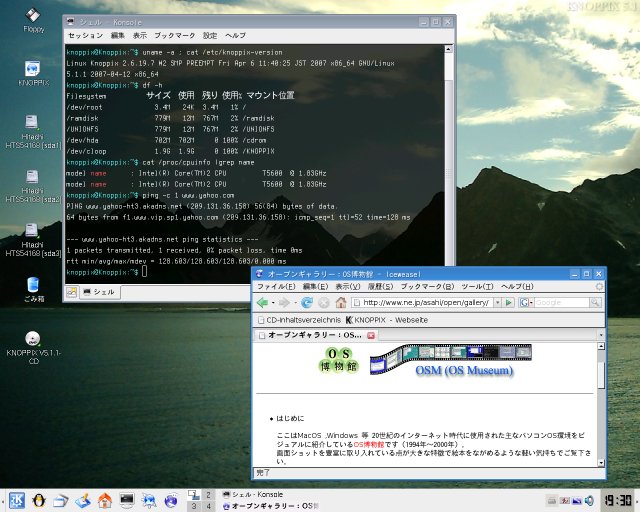Image resolution: width=640 pixels, height=512 pixels.
Task: Open the 編集 menu in Konsole
Action: [x=118, y=36]
